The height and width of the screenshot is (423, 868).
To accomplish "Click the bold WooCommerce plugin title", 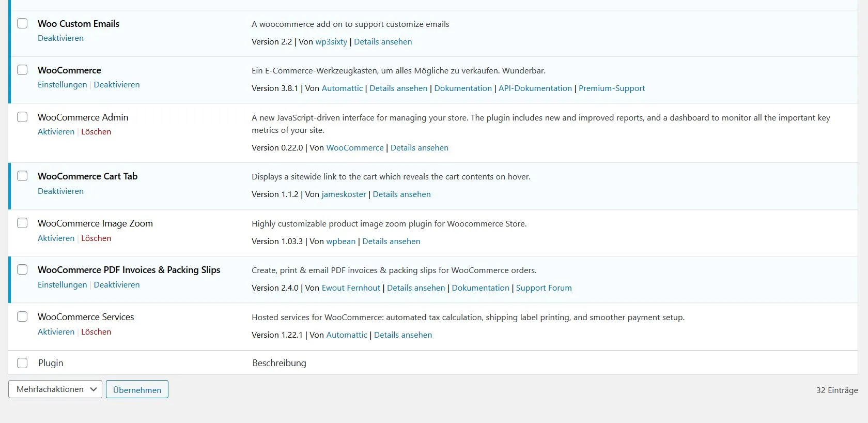I will point(69,70).
